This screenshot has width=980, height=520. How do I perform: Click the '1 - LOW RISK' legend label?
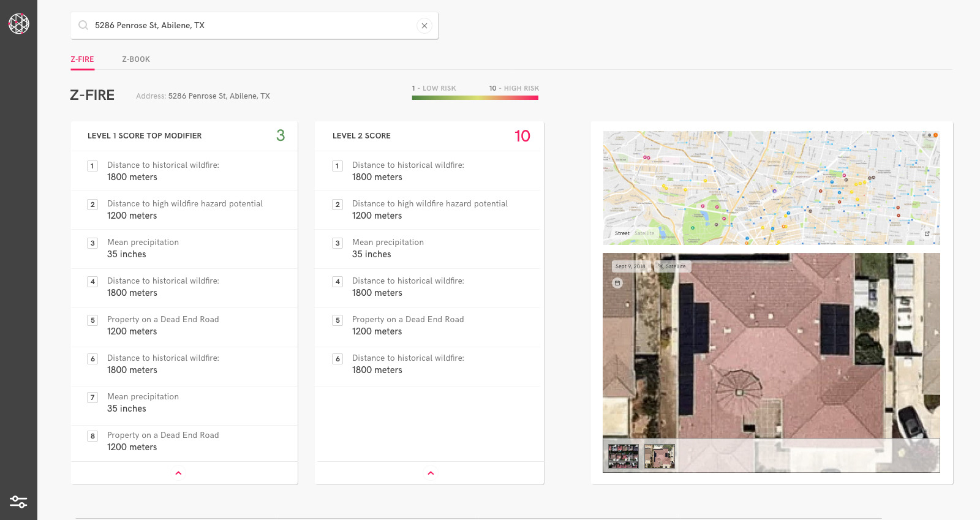pos(434,88)
